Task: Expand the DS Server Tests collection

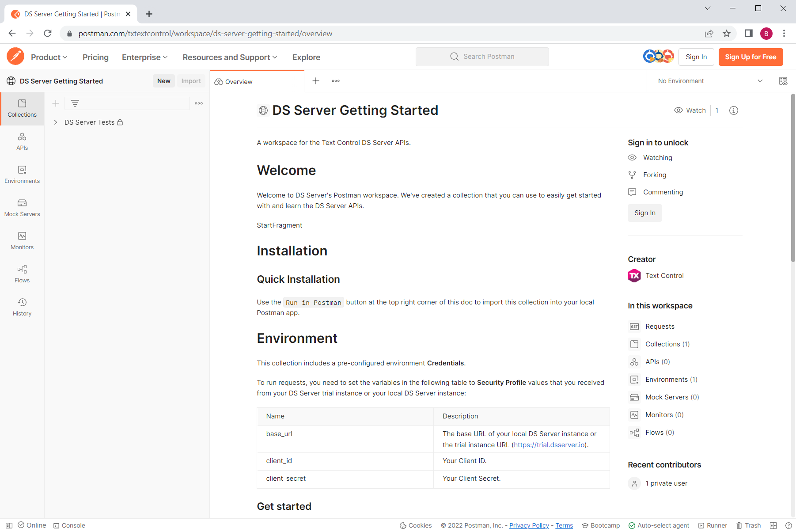Action: pyautogui.click(x=56, y=122)
